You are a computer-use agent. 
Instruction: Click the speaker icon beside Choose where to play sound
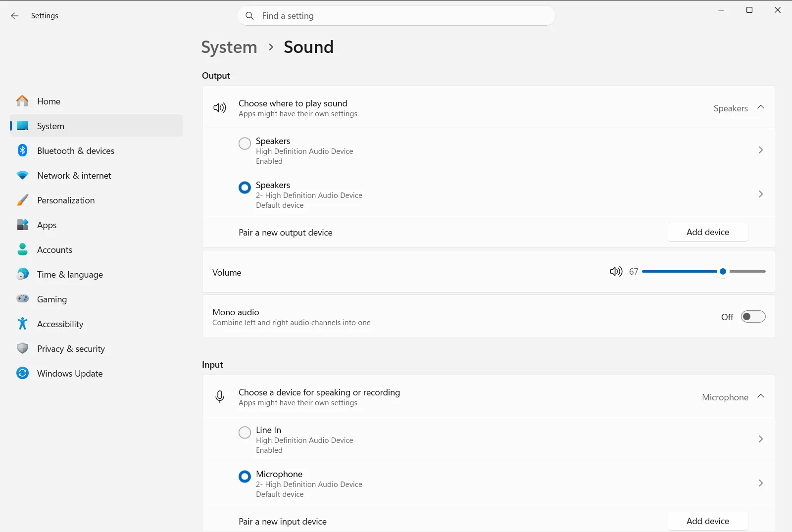click(220, 107)
